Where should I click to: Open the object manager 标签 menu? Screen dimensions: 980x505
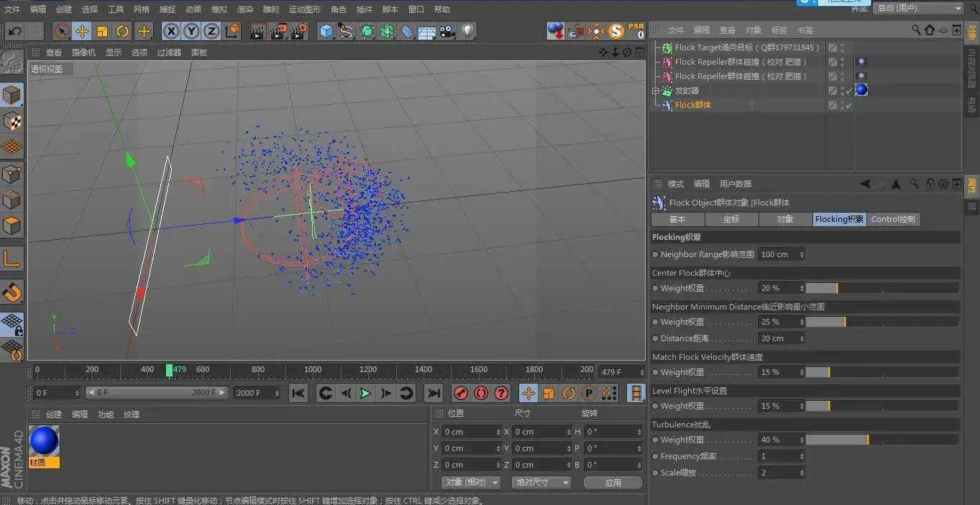click(x=779, y=30)
